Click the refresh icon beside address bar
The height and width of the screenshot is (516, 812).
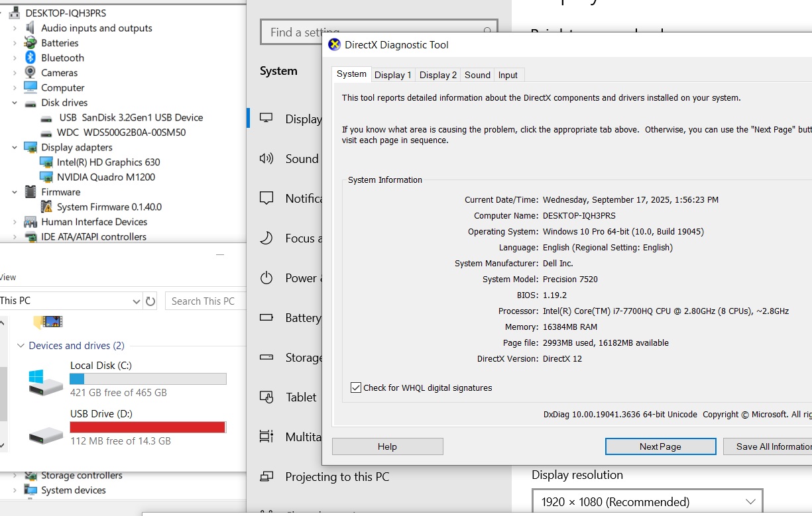[x=150, y=301]
